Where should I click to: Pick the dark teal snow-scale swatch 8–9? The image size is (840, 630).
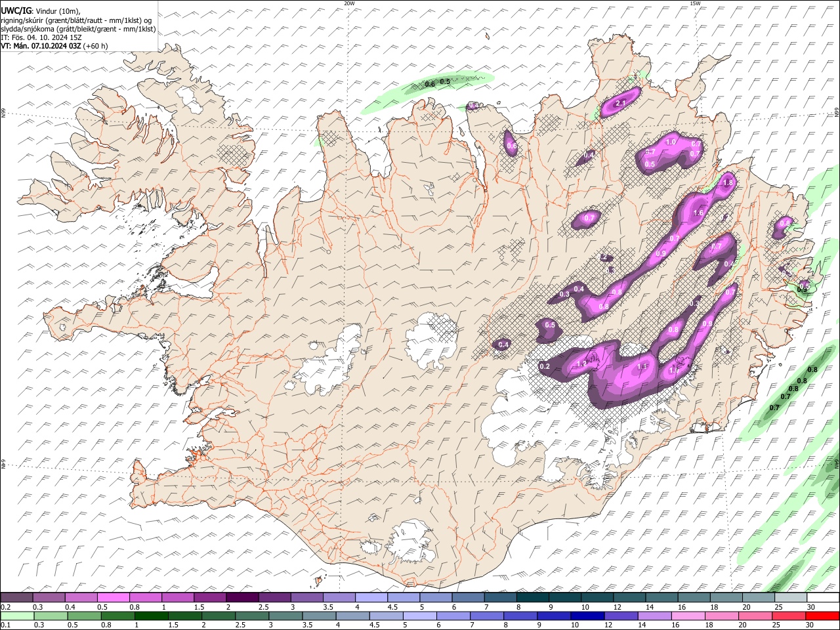tap(533, 597)
